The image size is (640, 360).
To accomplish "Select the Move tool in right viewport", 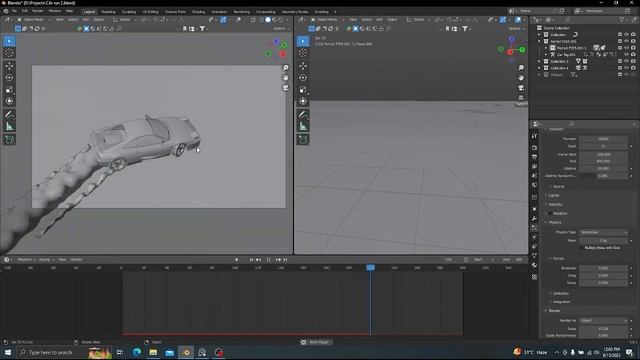I will (x=303, y=66).
